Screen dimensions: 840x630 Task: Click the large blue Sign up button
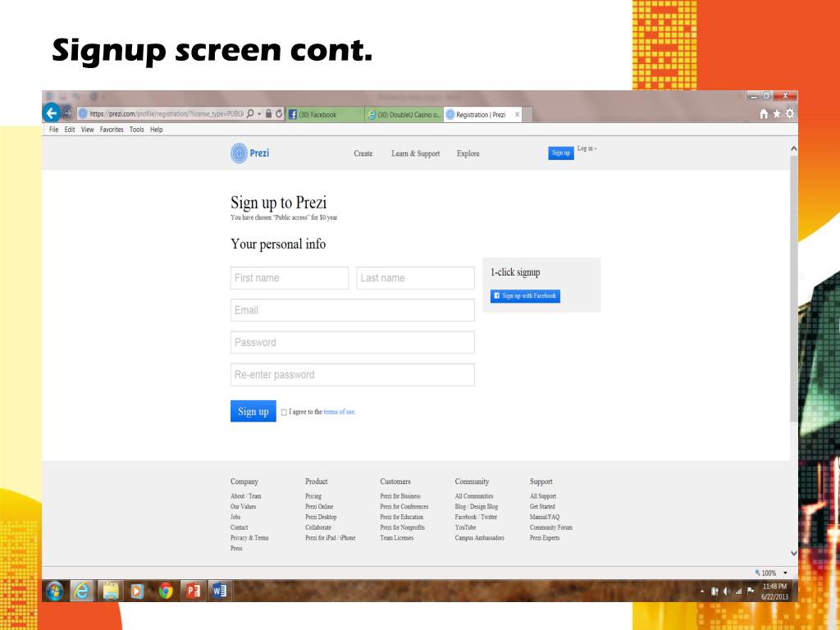click(253, 412)
